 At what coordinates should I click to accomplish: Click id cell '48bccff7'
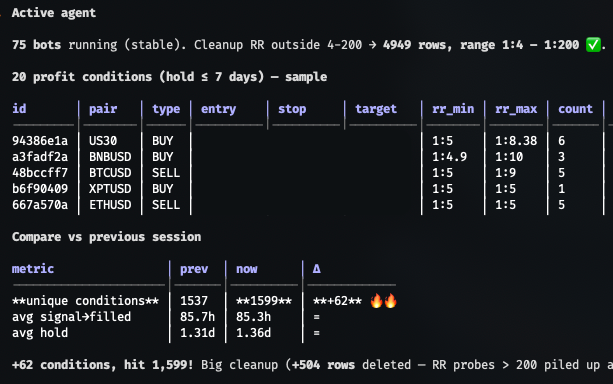pos(40,172)
